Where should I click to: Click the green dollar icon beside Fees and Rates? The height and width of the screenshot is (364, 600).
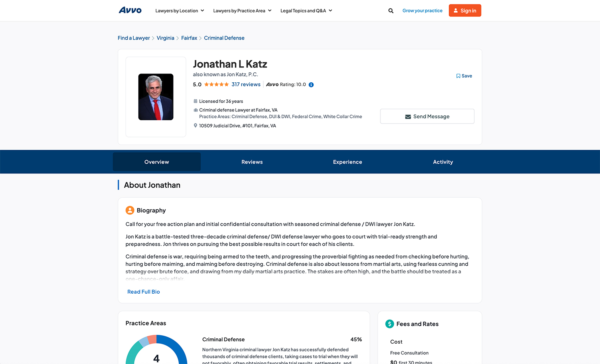point(390,324)
